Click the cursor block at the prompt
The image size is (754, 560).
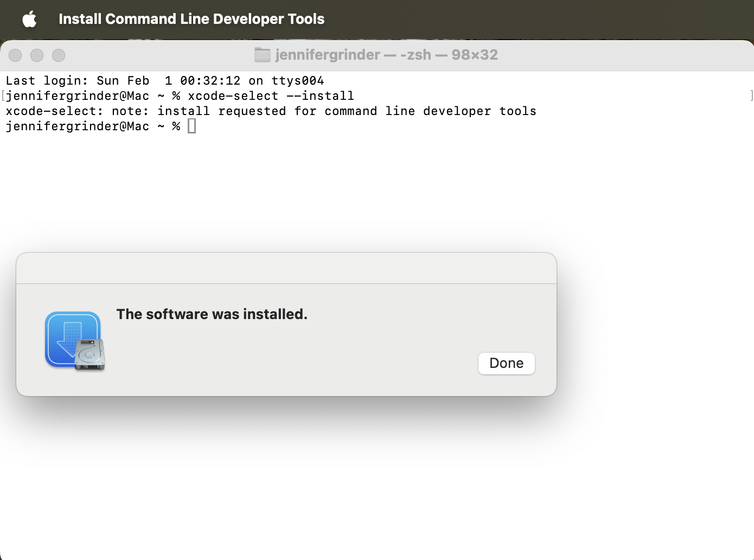point(191,126)
